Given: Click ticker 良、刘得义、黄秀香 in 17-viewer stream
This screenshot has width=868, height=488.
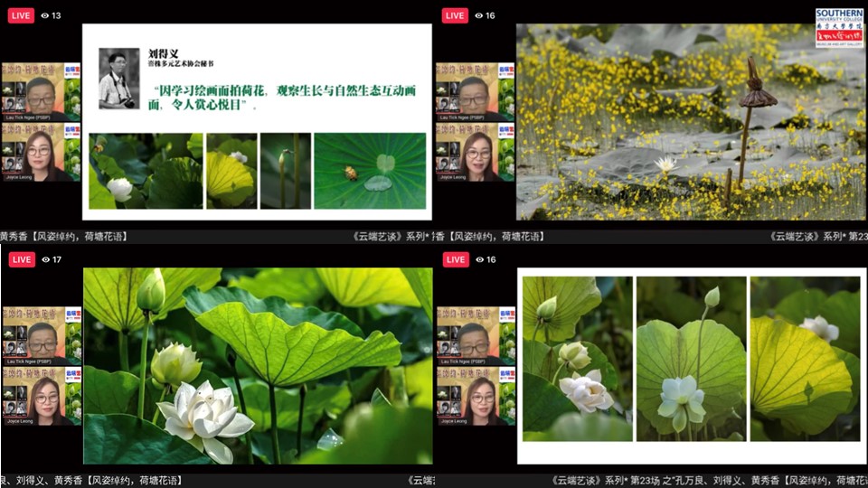Looking at the screenshot, I should [x=42, y=480].
